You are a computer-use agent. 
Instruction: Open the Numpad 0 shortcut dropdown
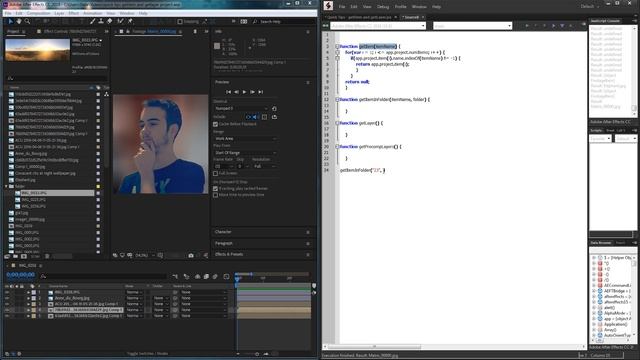(x=241, y=109)
